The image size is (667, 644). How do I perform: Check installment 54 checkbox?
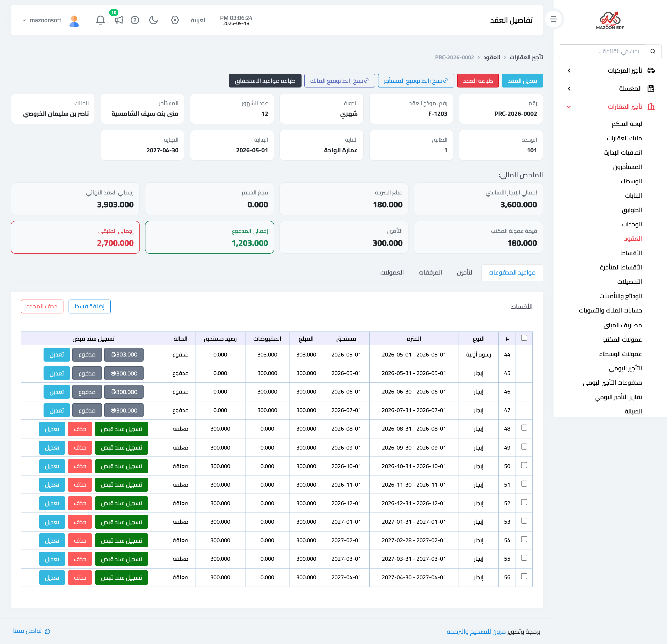click(524, 539)
